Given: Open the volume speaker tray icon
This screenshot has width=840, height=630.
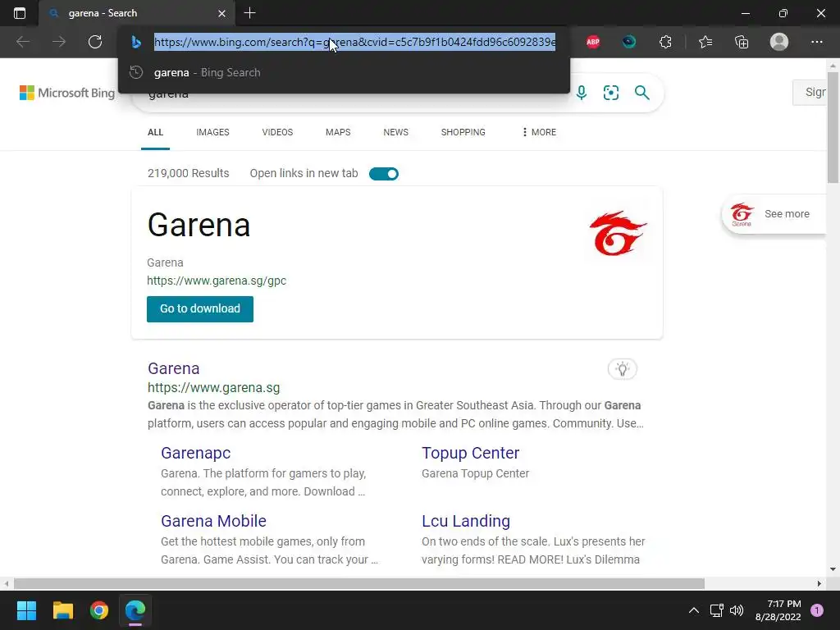Looking at the screenshot, I should [x=737, y=610].
